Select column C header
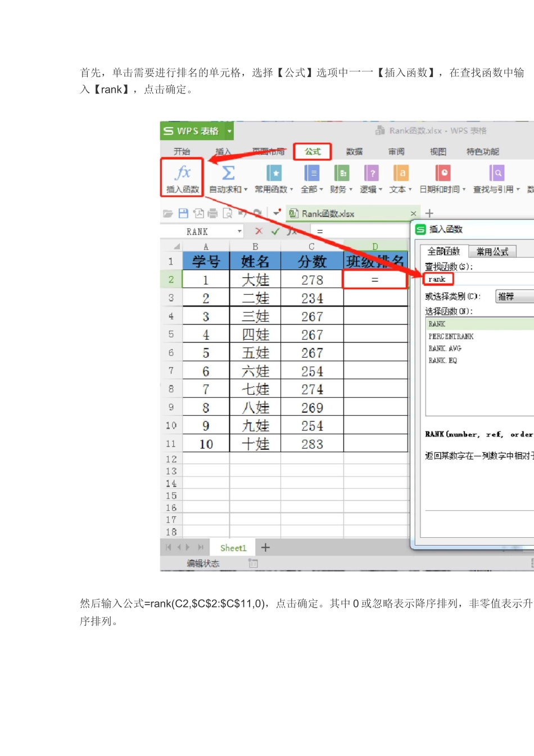 (x=312, y=246)
